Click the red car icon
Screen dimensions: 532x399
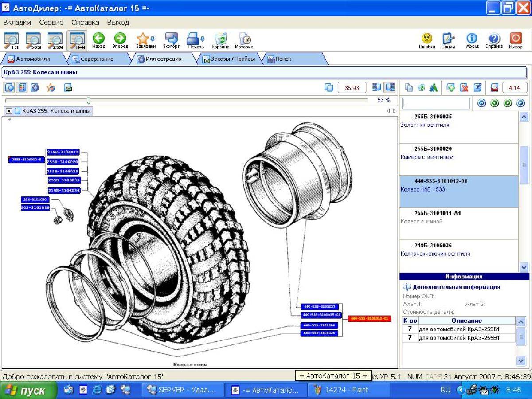495,88
